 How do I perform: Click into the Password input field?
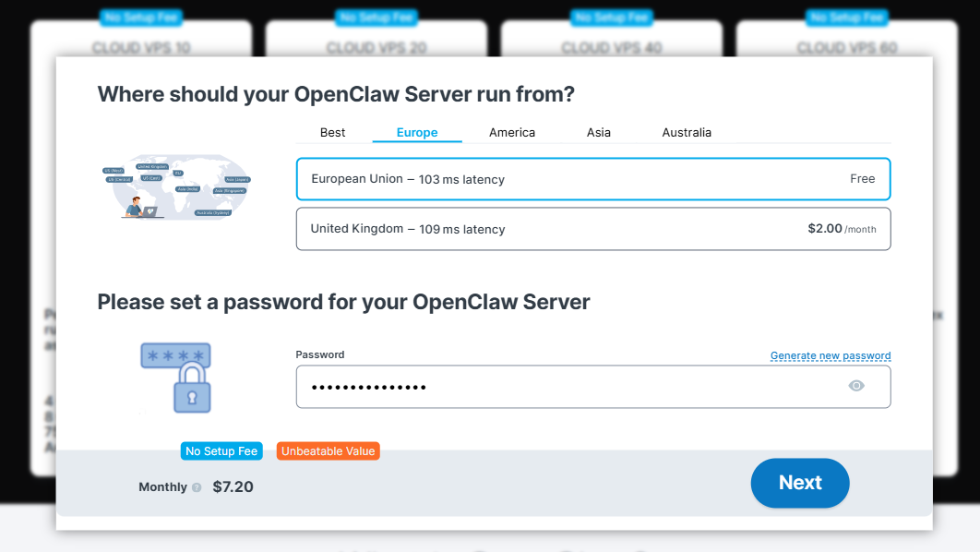(x=593, y=387)
